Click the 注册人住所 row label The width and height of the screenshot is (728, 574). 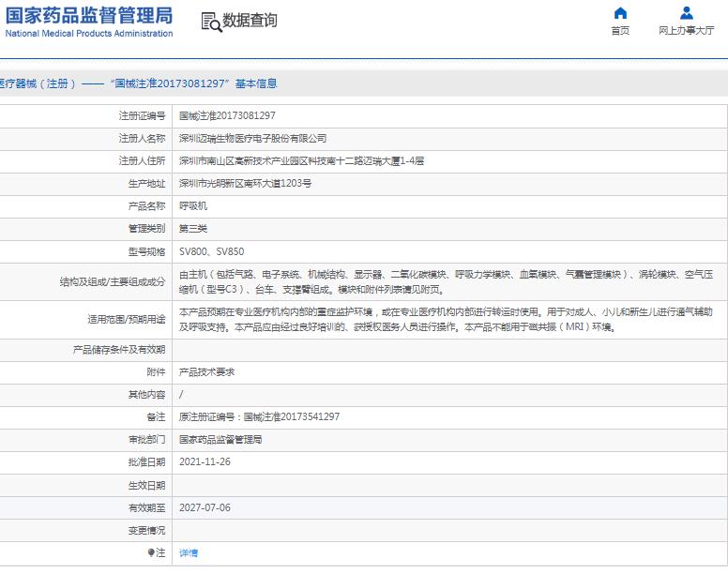[142, 161]
